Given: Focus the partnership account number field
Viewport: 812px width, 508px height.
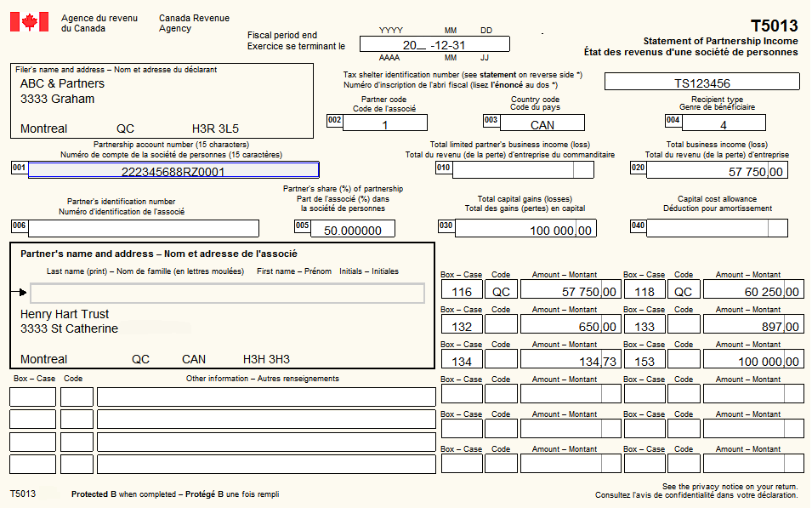Looking at the screenshot, I should point(173,170).
